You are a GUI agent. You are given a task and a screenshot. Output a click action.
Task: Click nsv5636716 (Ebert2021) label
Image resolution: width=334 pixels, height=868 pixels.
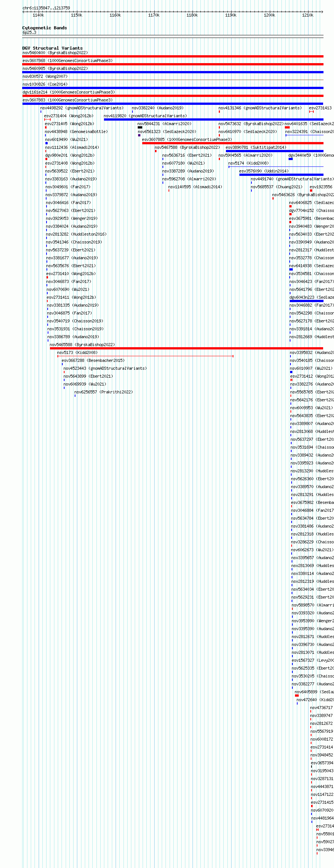[x=187, y=155]
